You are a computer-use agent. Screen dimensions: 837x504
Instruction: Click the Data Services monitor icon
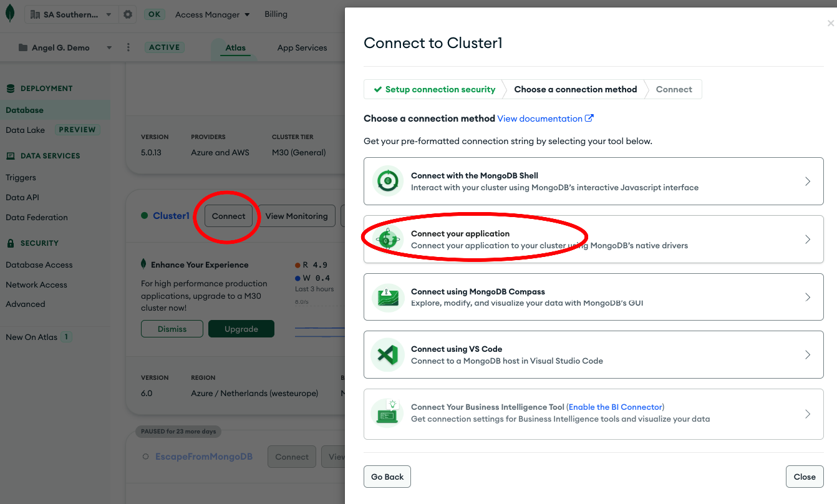tap(11, 156)
